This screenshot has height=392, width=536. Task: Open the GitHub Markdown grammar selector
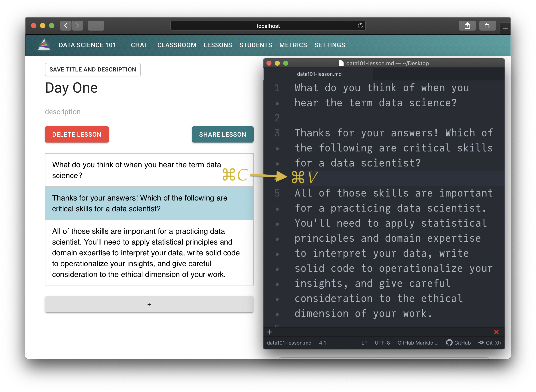coord(417,343)
